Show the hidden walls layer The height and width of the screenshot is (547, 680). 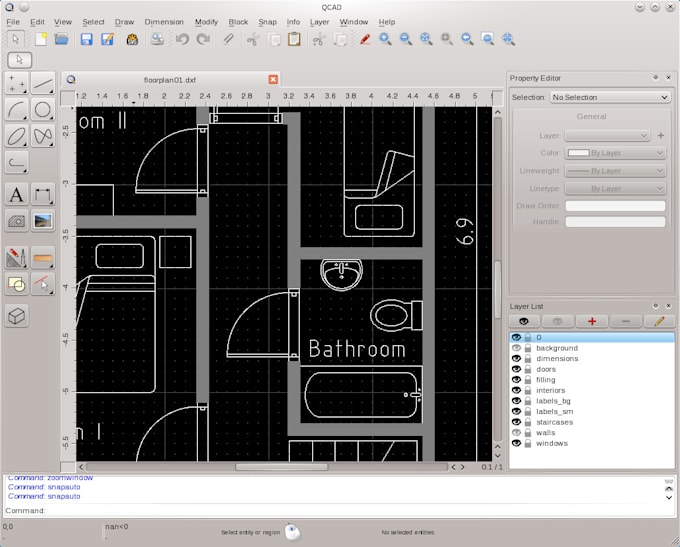(x=516, y=432)
